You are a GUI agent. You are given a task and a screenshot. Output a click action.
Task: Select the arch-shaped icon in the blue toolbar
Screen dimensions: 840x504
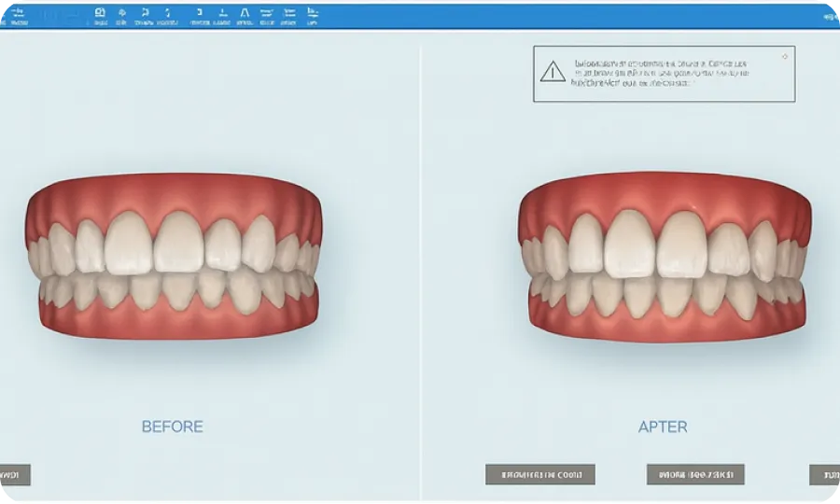[245, 15]
